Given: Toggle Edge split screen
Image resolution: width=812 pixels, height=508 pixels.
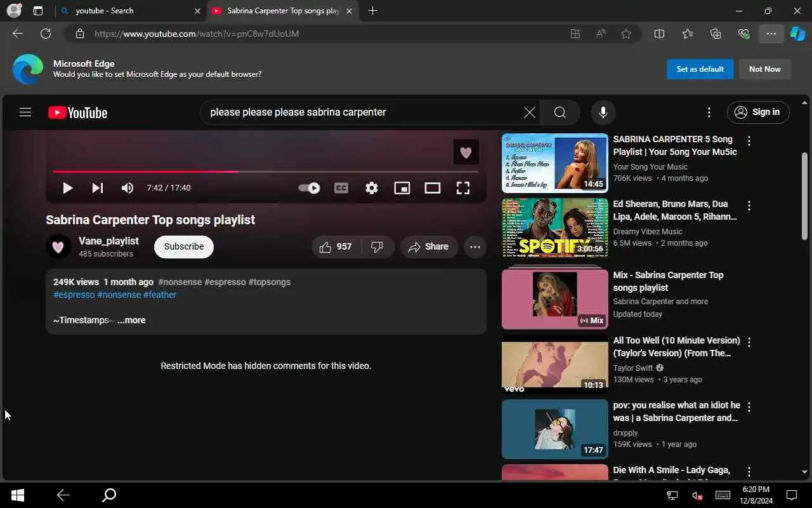Looking at the screenshot, I should (x=659, y=34).
